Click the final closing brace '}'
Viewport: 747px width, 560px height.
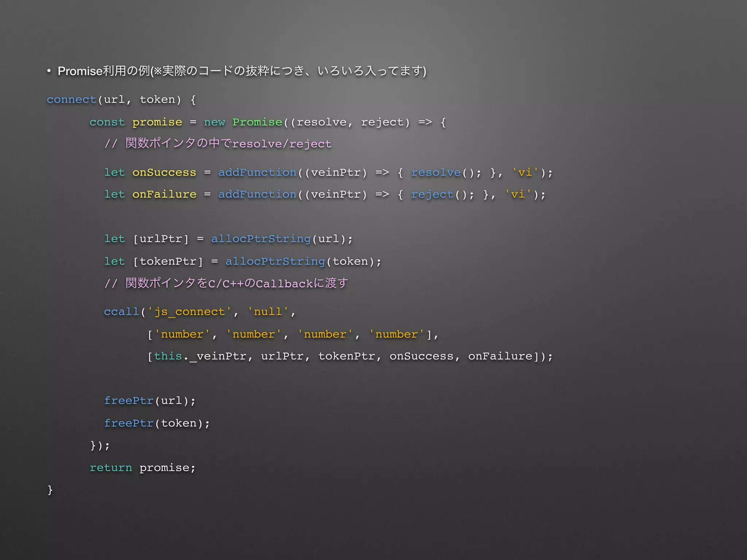coord(50,490)
